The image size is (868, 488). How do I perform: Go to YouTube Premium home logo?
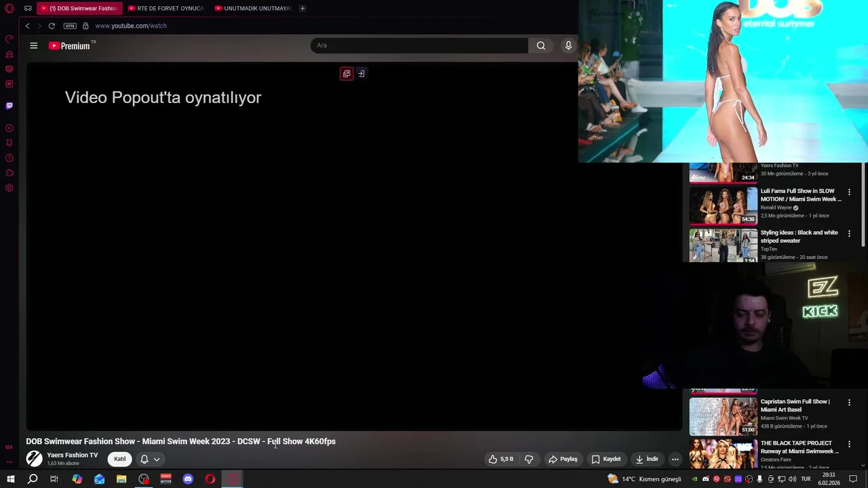point(69,45)
